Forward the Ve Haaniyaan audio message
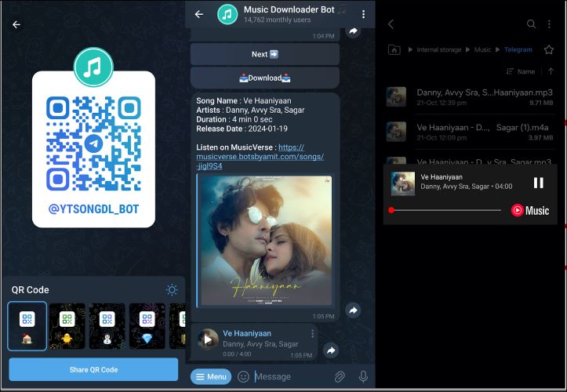Screen dimensions: 567x392 pyautogui.click(x=331, y=350)
